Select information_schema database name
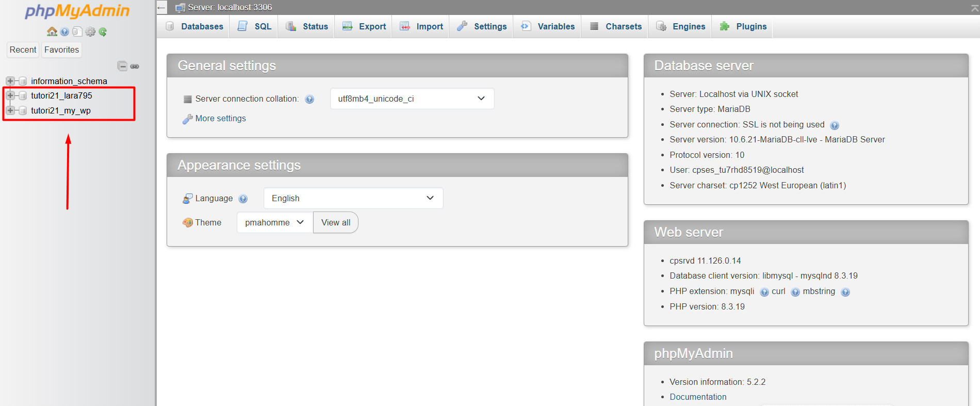The image size is (980, 406). tap(69, 81)
